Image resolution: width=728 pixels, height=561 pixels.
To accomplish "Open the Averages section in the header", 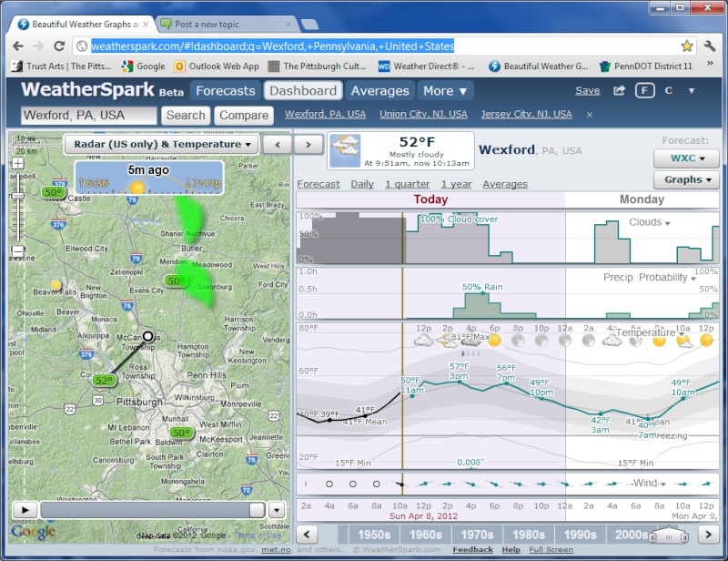I will pyautogui.click(x=379, y=91).
